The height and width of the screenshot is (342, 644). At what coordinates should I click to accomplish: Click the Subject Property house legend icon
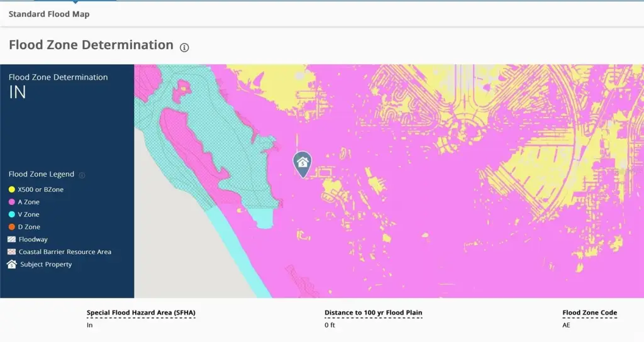tap(12, 265)
